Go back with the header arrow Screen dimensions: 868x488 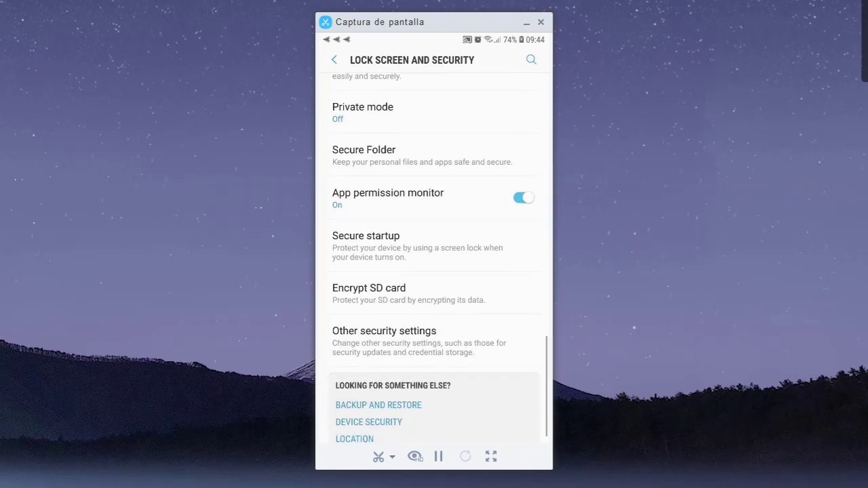pyautogui.click(x=334, y=60)
